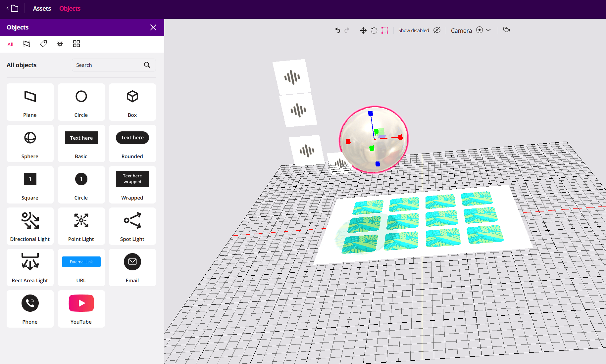Add a Box object
The image size is (606, 364).
132,102
